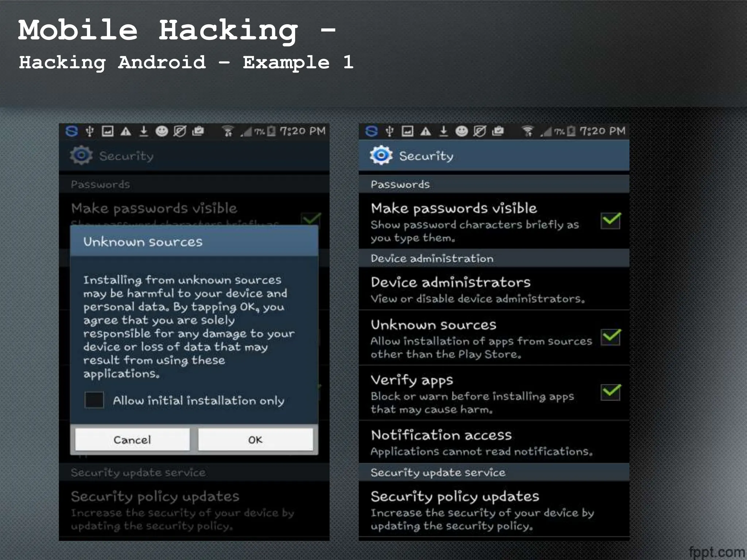The width and height of the screenshot is (747, 560).
Task: Check Allow initial installation only box
Action: pyautogui.click(x=94, y=400)
